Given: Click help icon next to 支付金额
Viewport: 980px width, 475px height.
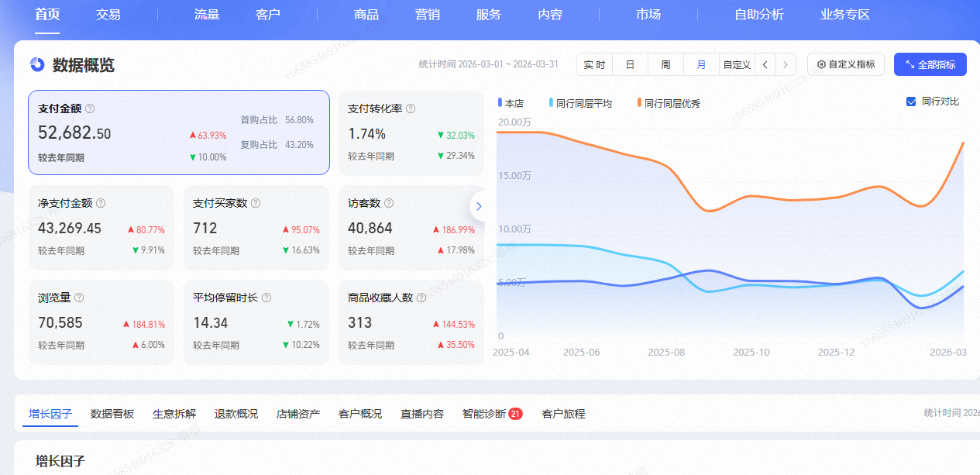Looking at the screenshot, I should coord(90,108).
